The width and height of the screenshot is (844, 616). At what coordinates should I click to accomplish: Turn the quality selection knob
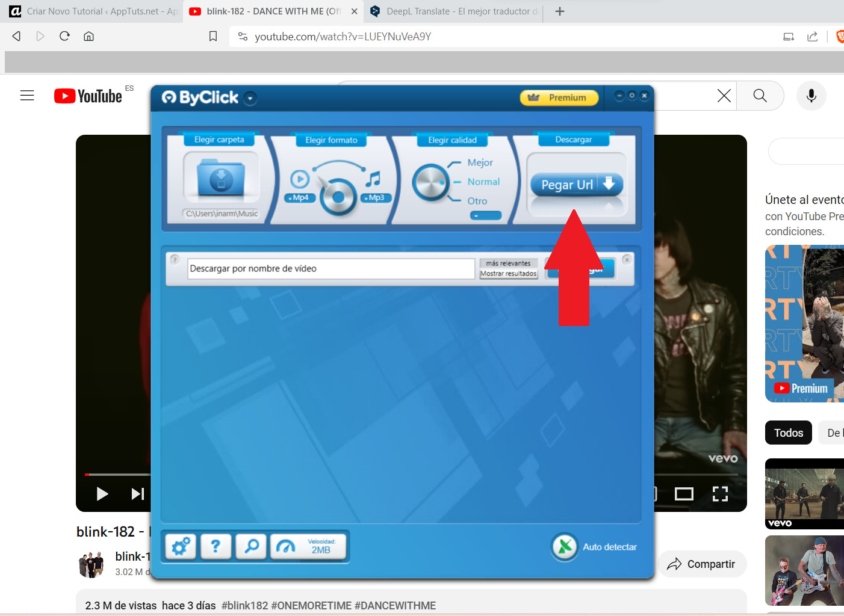[430, 182]
